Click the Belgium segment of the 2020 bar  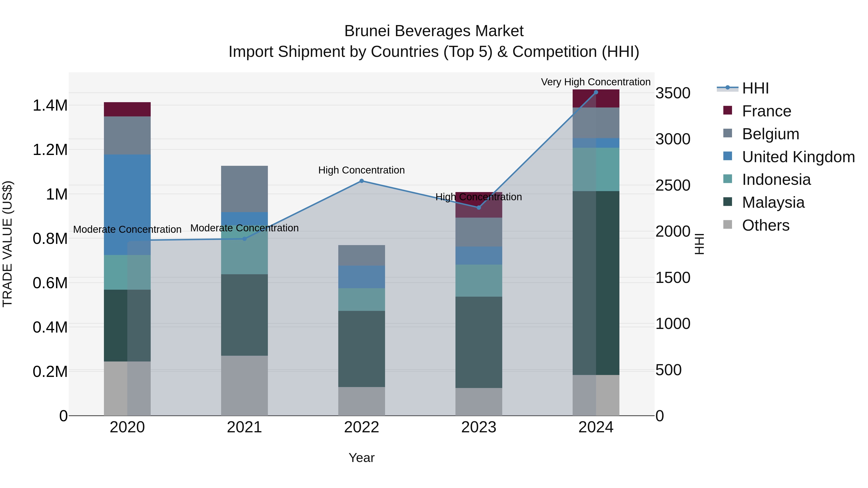127,135
